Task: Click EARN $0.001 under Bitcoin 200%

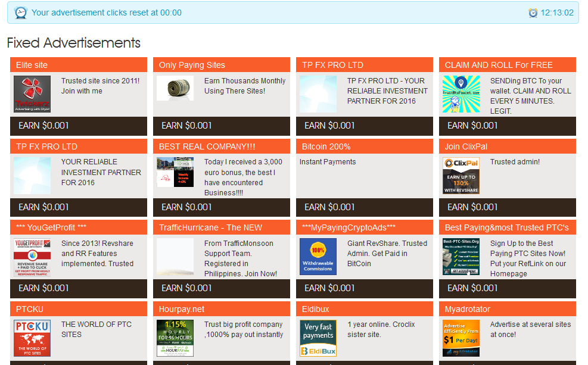Action: [364, 207]
